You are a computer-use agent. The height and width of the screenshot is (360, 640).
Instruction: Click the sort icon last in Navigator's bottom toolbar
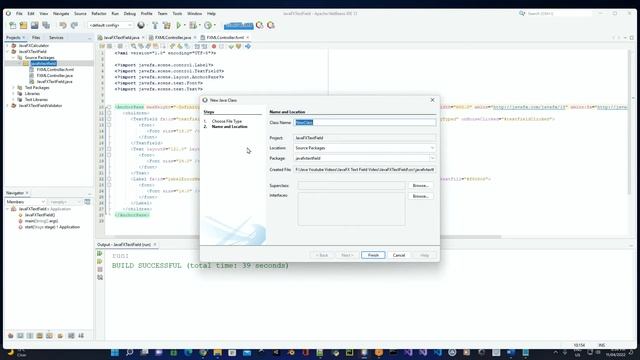pyautogui.click(x=81, y=336)
